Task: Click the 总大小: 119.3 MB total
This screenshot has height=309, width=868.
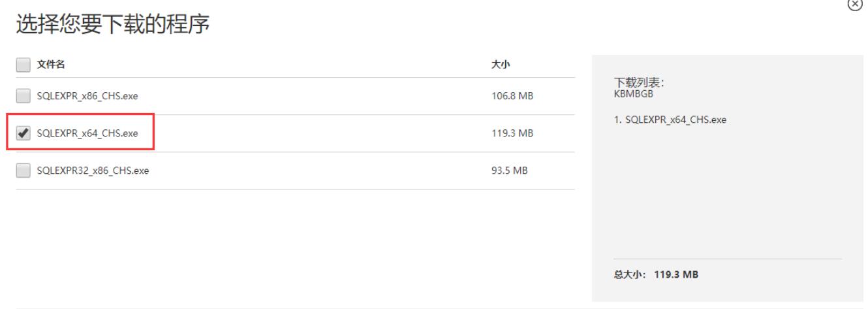Action: point(656,274)
